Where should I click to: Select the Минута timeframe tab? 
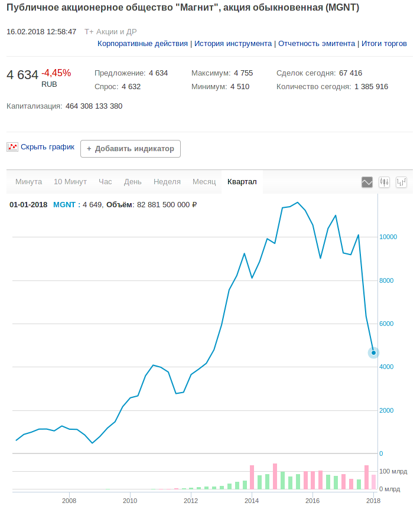[x=29, y=182]
